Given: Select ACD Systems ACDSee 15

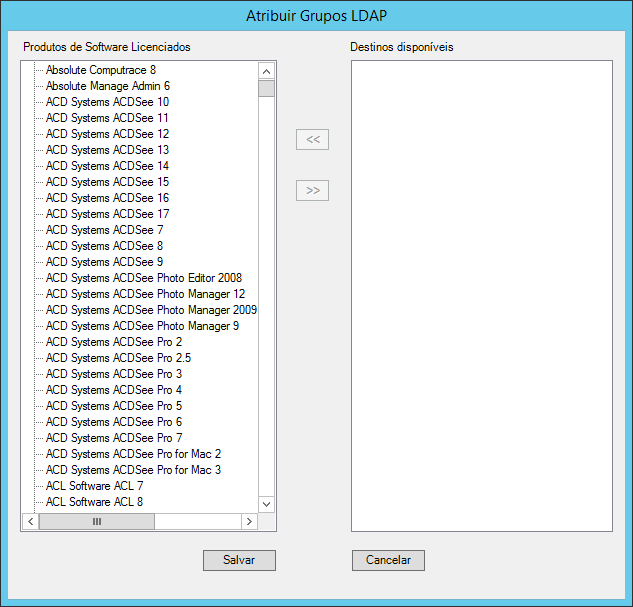Looking at the screenshot, I should pos(107,182).
